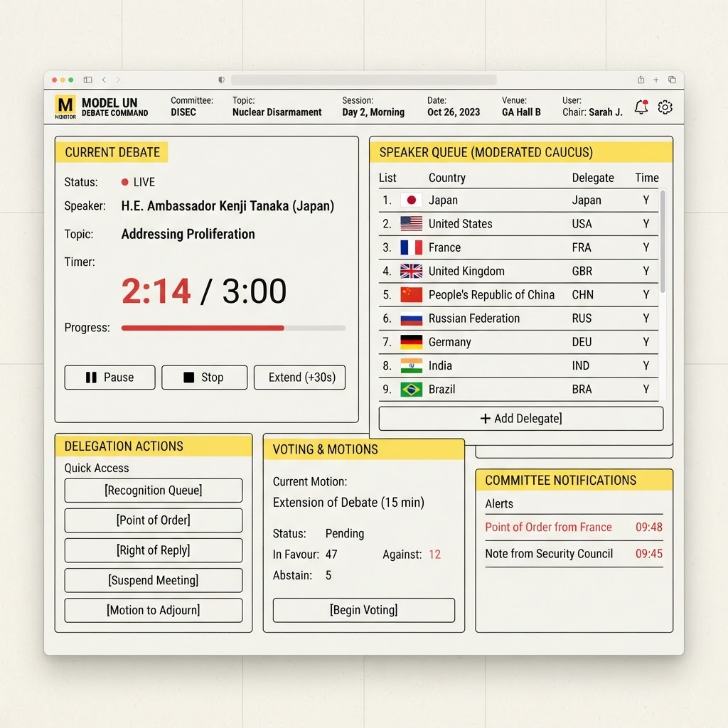Begin voting on the current motion
Screen dimensions: 728x728
[364, 610]
